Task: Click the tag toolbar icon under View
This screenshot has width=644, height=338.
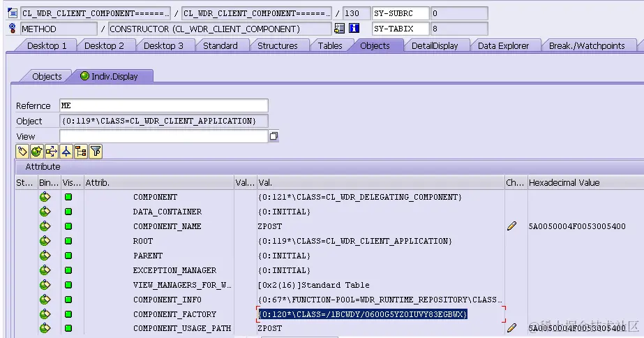Action: (22, 152)
